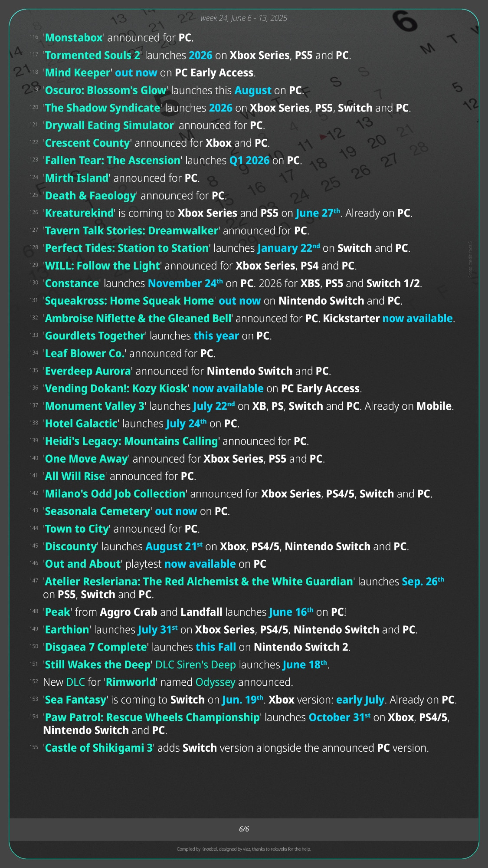The height and width of the screenshot is (868, 488).
Task: Click the 'Leaf Blower Co.' title
Action: coord(85,353)
